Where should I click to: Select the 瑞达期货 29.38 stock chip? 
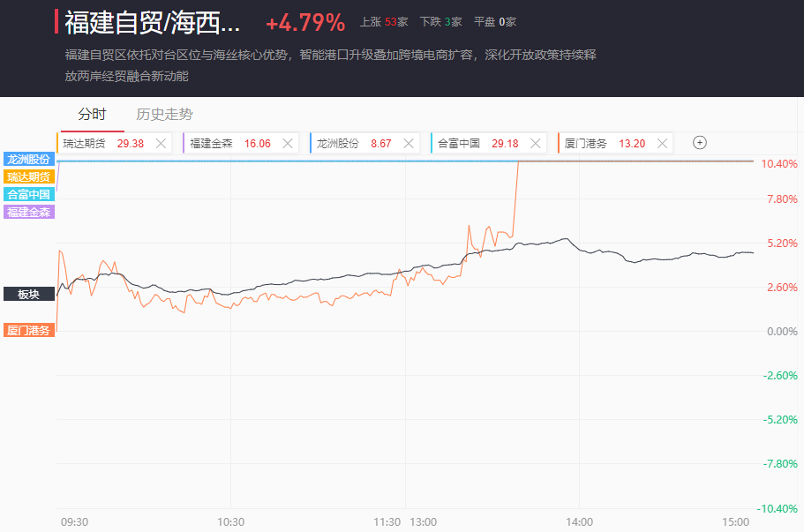click(103, 143)
